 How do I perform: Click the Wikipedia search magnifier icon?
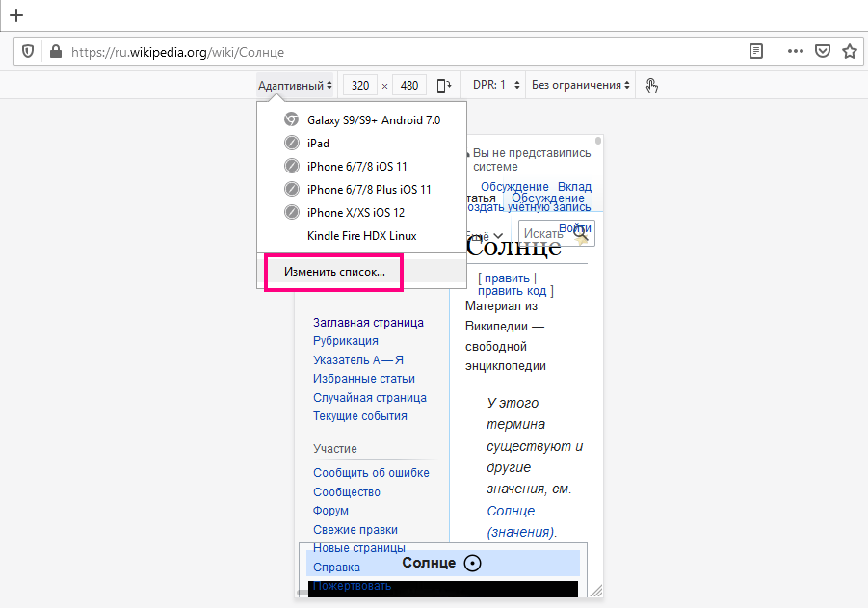click(x=581, y=235)
